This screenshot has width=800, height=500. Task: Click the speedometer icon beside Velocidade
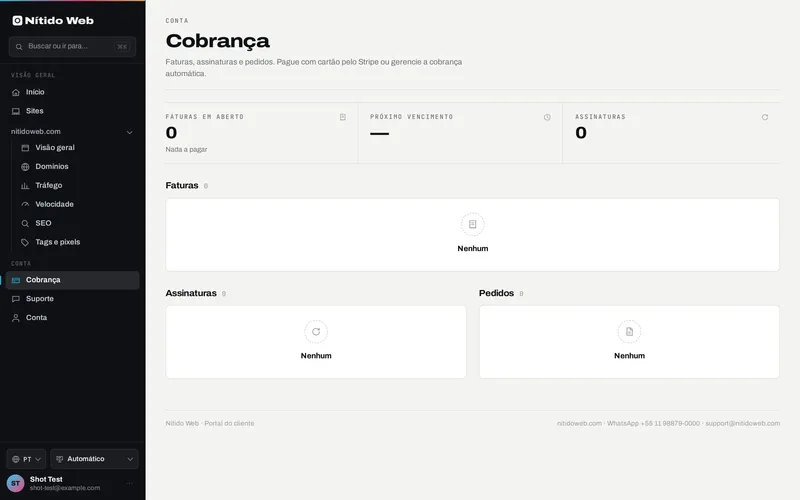[25, 205]
